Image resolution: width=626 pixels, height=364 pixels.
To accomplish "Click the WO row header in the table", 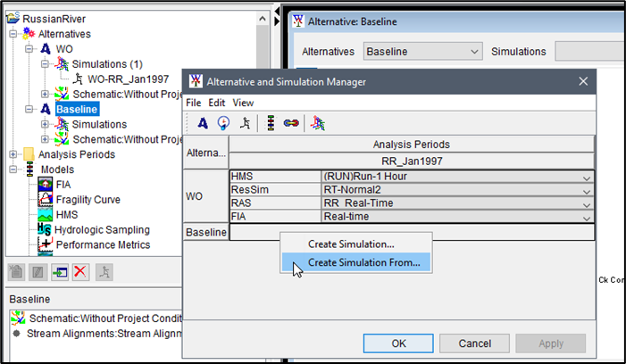I will click(206, 196).
